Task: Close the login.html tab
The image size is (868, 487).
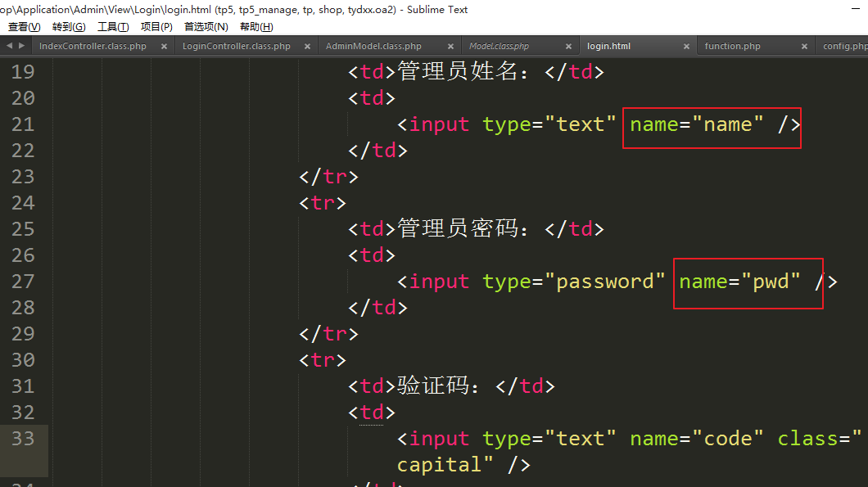Action: coord(686,47)
